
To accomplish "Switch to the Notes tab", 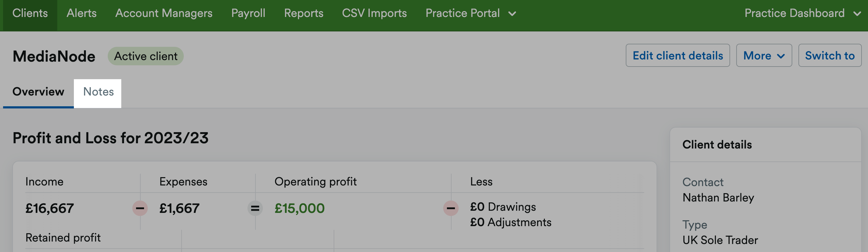I will (x=98, y=91).
